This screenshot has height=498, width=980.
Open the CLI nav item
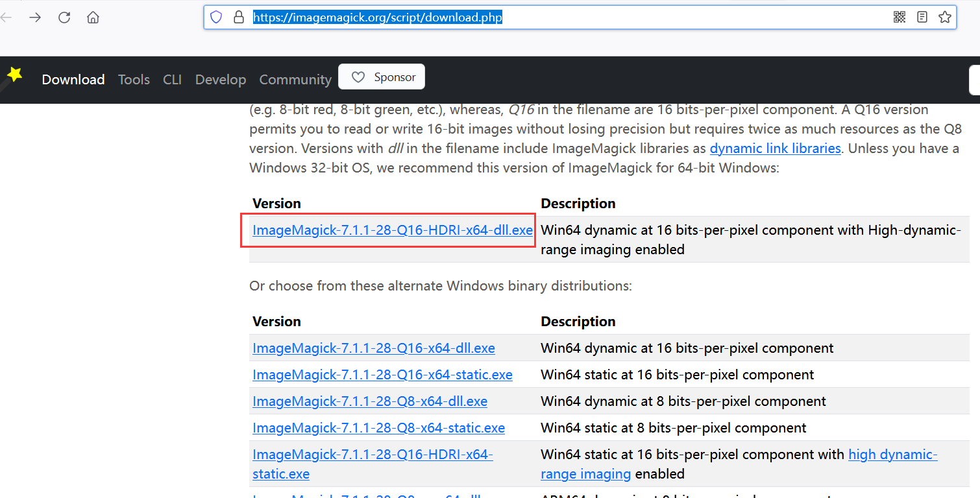[172, 80]
